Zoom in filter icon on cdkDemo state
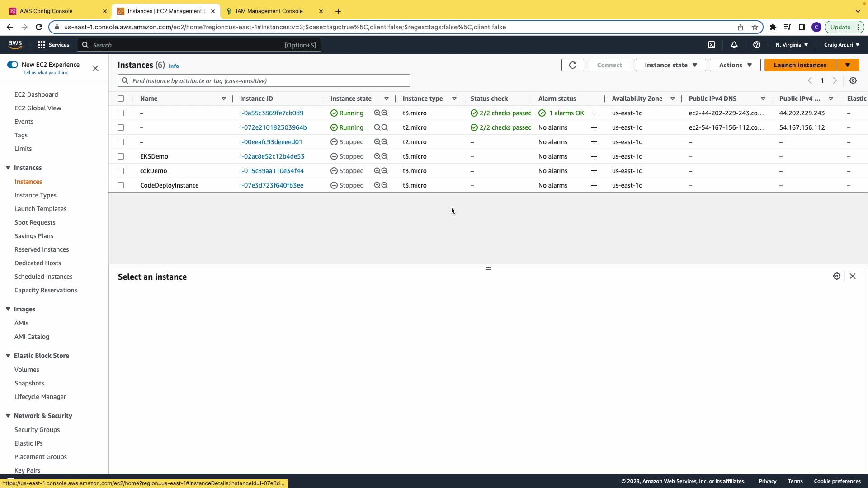 [x=377, y=171]
